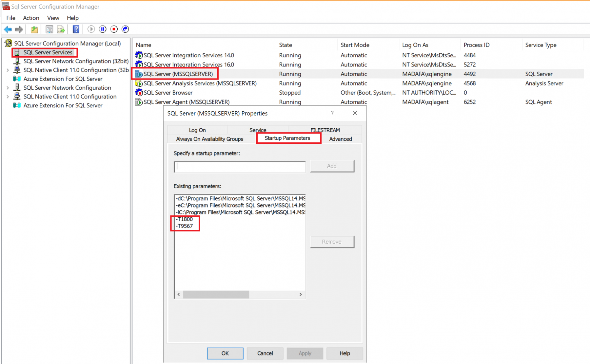Click the horizontal scrollbar thumb in parameters list
This screenshot has height=364, width=590.
coord(216,294)
